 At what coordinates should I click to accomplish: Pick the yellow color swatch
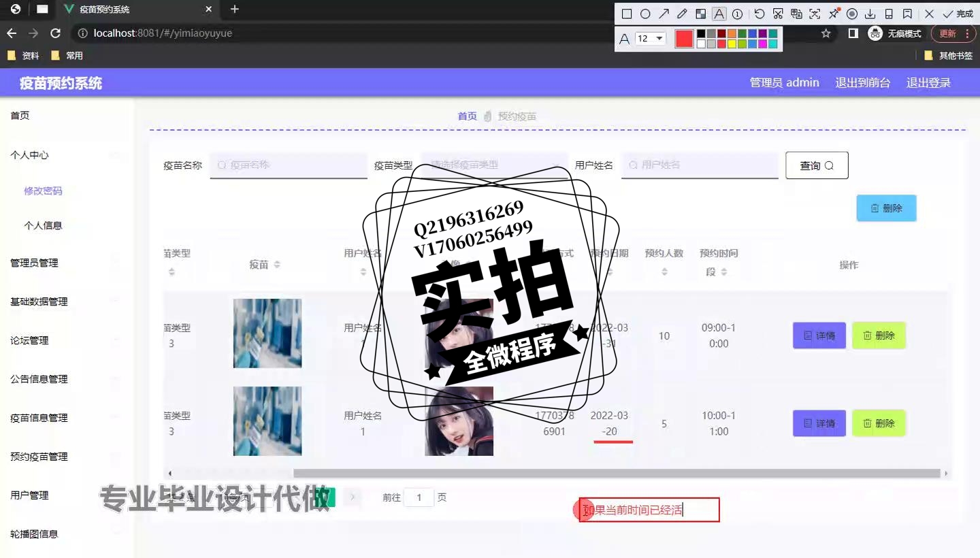(x=732, y=44)
